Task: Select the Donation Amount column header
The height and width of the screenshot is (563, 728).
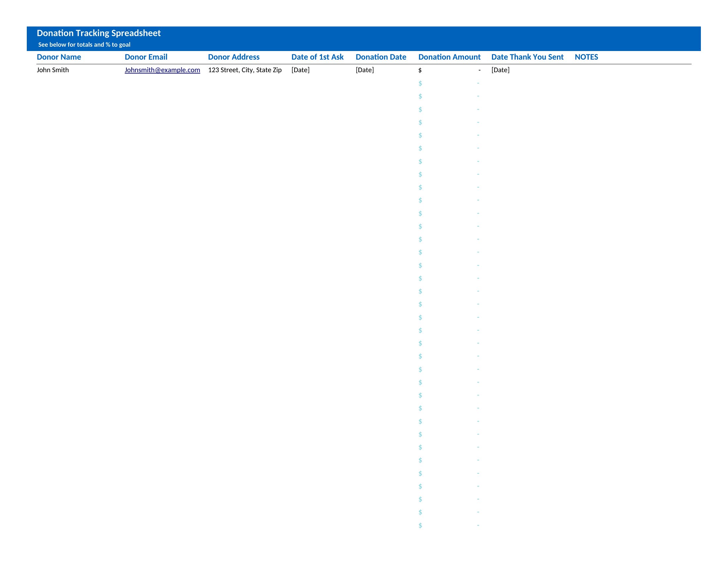Action: [449, 57]
